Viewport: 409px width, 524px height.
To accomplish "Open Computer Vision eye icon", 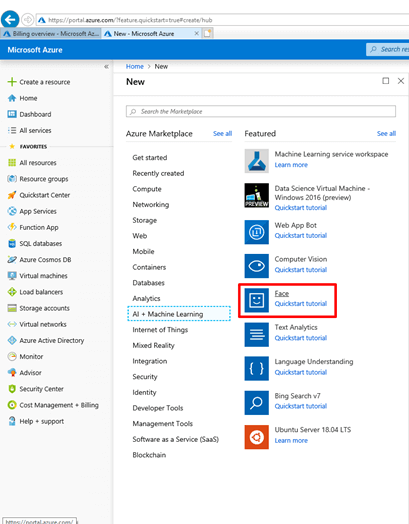I will tap(256, 266).
